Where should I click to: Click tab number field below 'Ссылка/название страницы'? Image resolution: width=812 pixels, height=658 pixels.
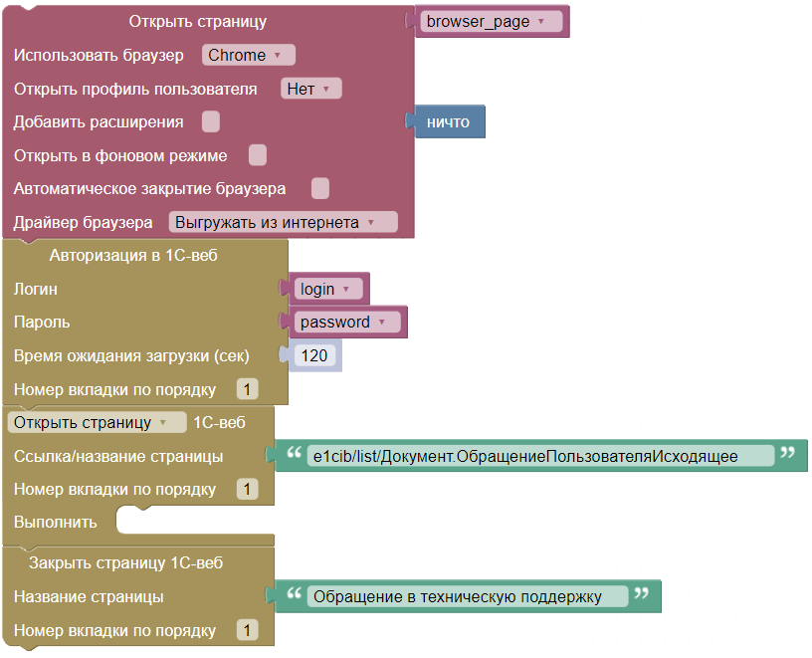[247, 490]
